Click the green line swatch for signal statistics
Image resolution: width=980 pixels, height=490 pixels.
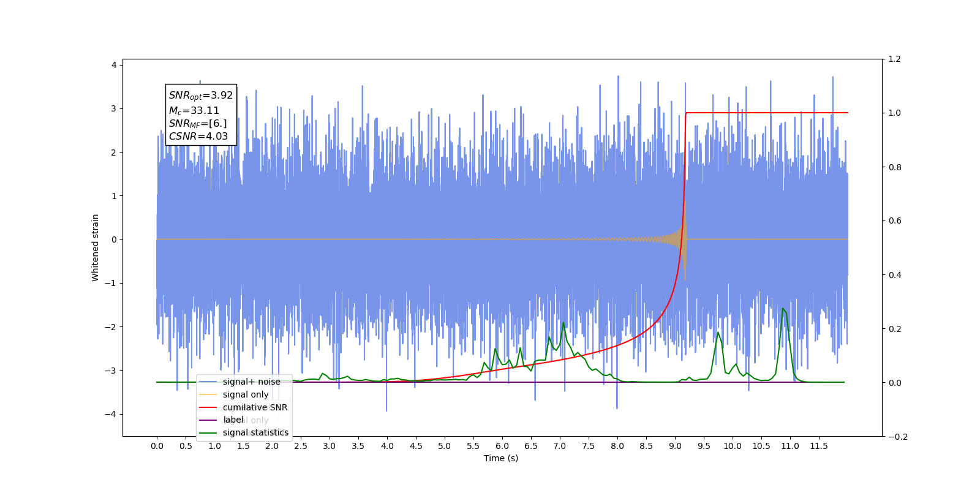[208, 433]
